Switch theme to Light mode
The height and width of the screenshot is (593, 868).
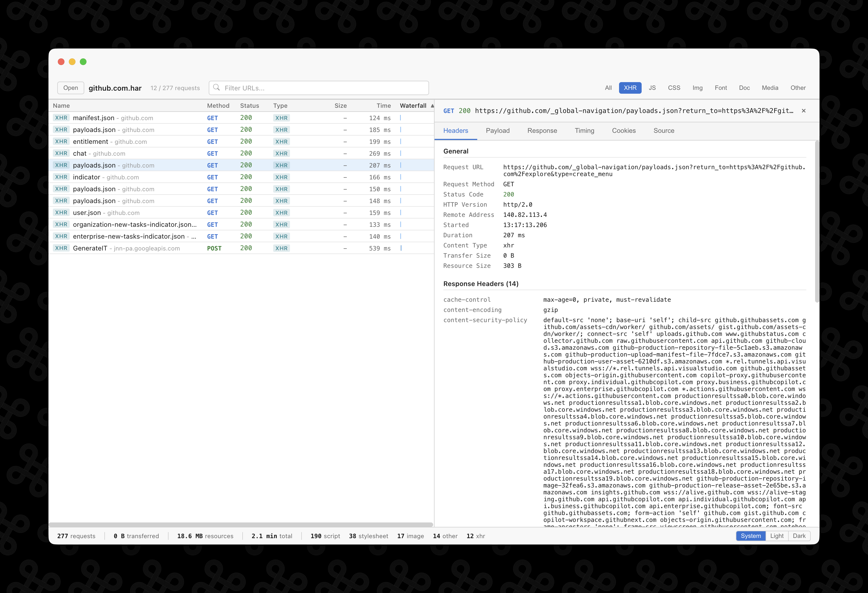click(777, 536)
